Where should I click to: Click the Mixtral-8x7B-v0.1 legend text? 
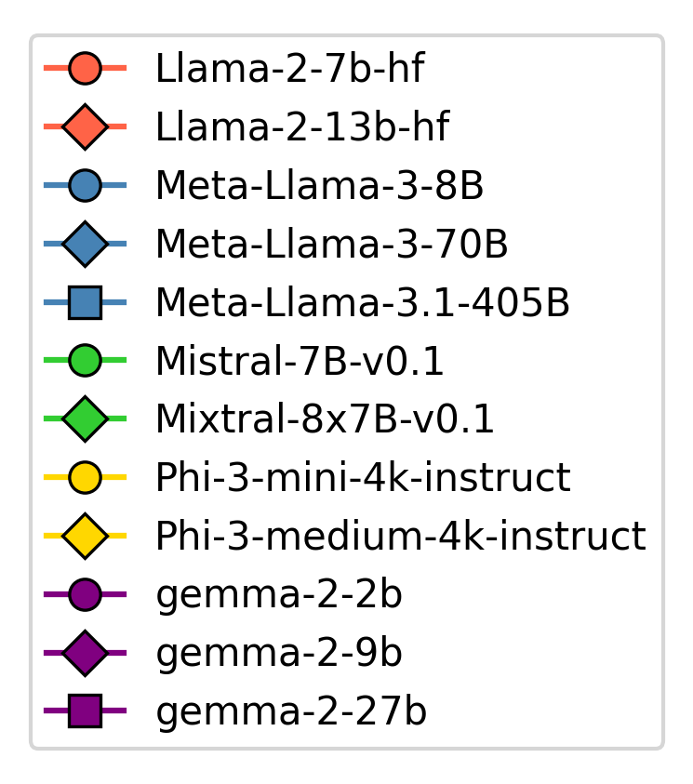[325, 419]
